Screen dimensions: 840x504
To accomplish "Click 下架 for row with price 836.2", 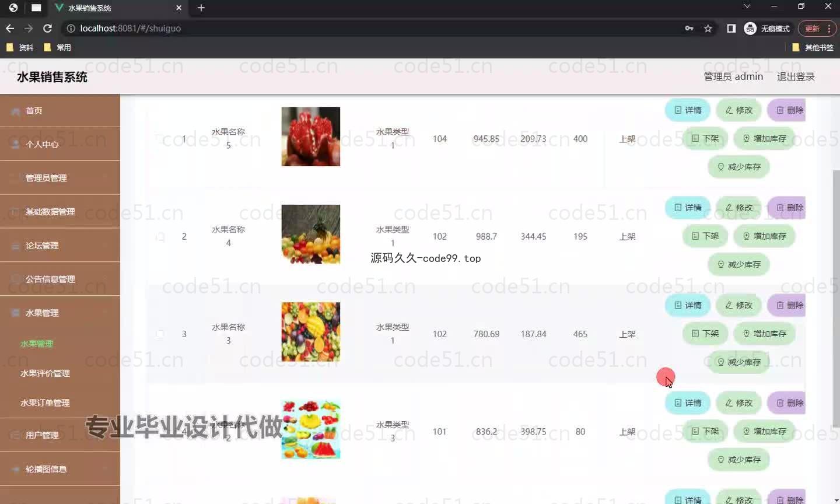I will pos(705,431).
